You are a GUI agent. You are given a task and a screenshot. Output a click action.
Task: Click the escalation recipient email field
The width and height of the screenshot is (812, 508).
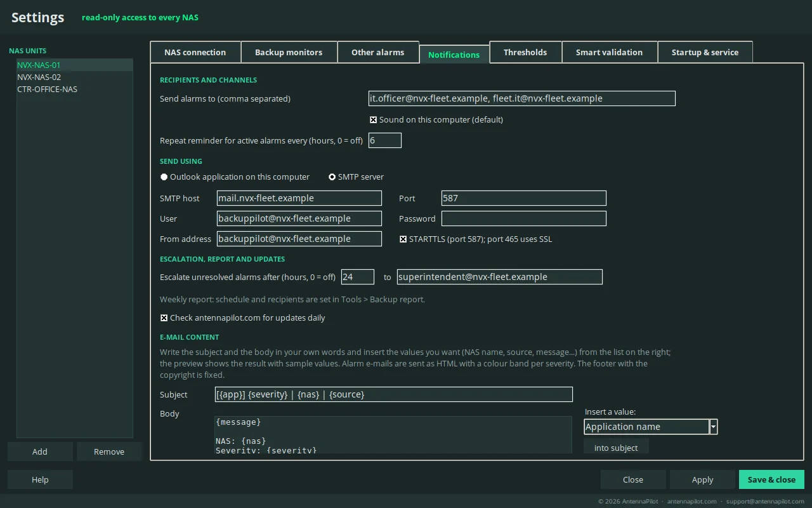(x=500, y=277)
